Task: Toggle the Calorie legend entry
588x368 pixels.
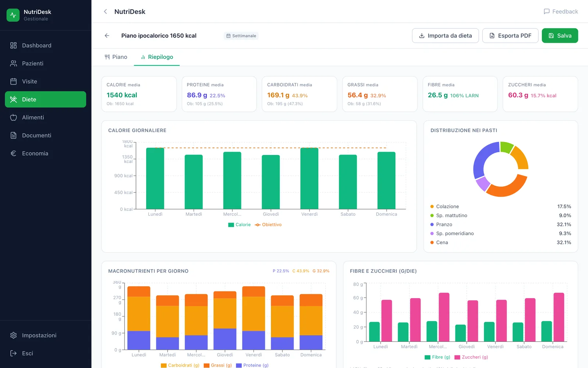Action: [x=239, y=225]
